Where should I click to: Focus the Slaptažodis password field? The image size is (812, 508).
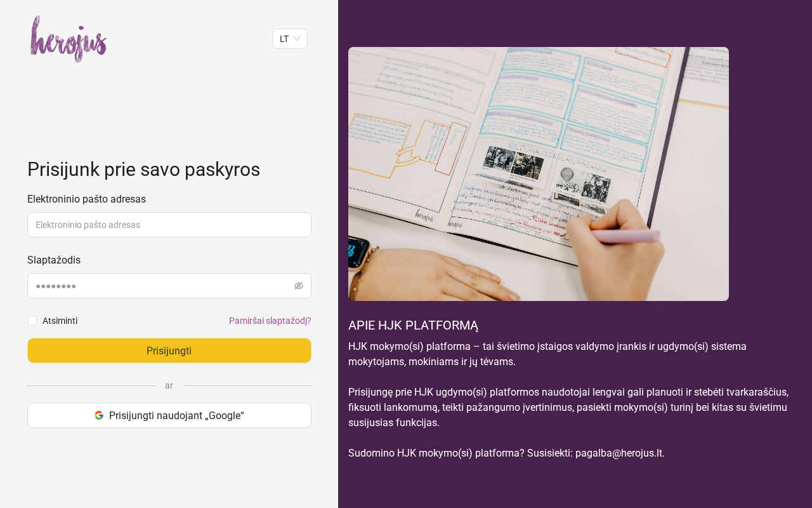click(x=169, y=286)
